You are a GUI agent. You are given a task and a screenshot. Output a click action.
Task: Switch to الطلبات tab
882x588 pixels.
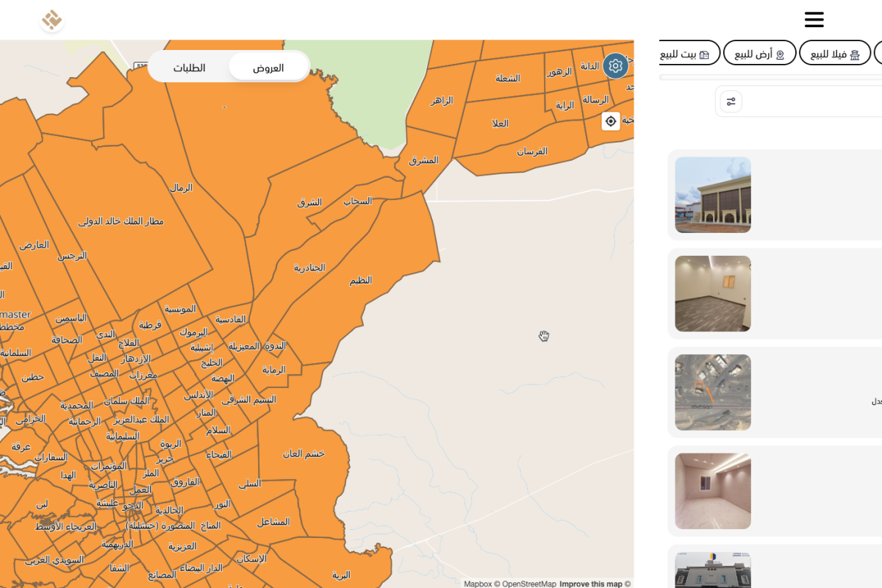coord(189,68)
